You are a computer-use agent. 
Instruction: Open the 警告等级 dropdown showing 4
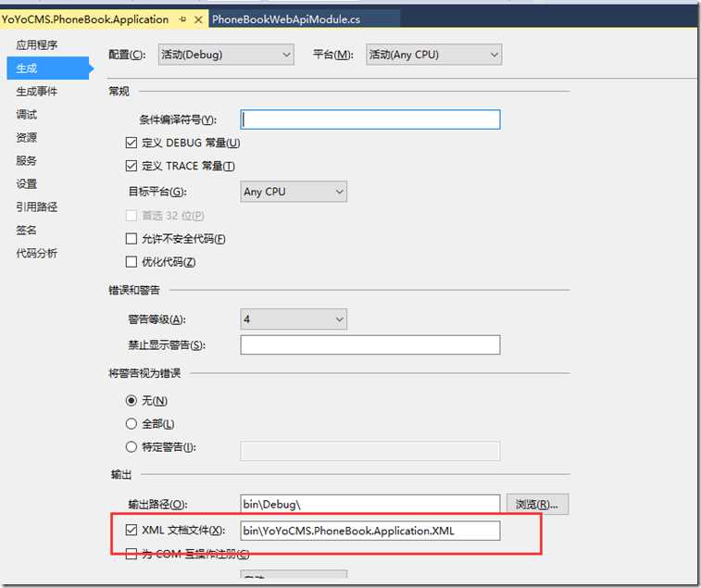(294, 319)
